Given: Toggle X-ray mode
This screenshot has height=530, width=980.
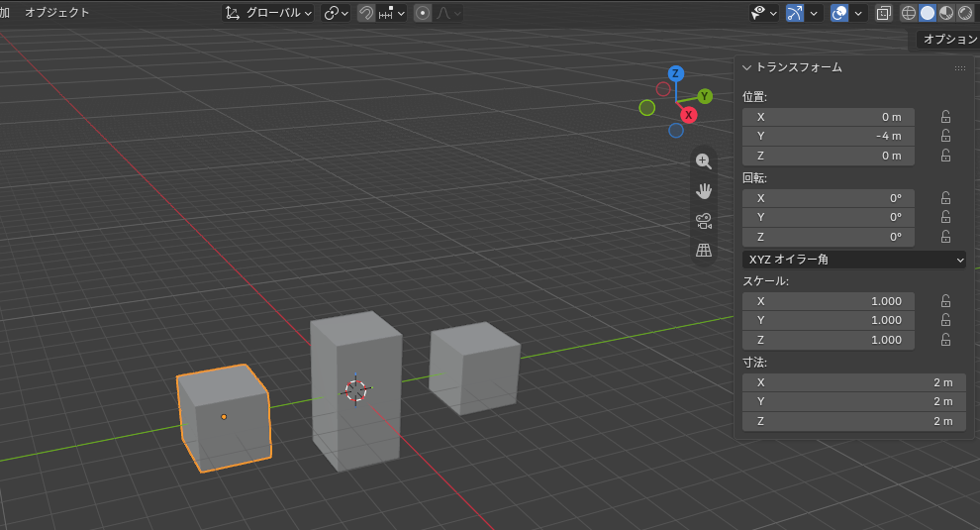Looking at the screenshot, I should pos(883,13).
